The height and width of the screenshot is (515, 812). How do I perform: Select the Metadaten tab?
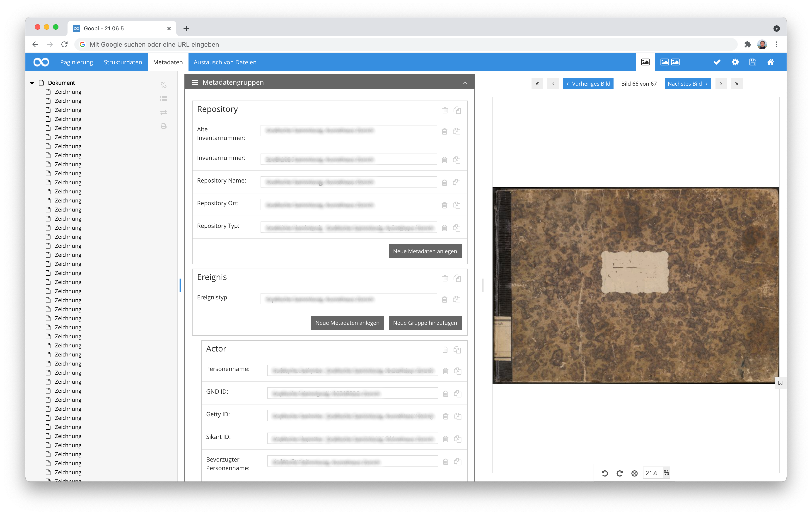pyautogui.click(x=168, y=62)
